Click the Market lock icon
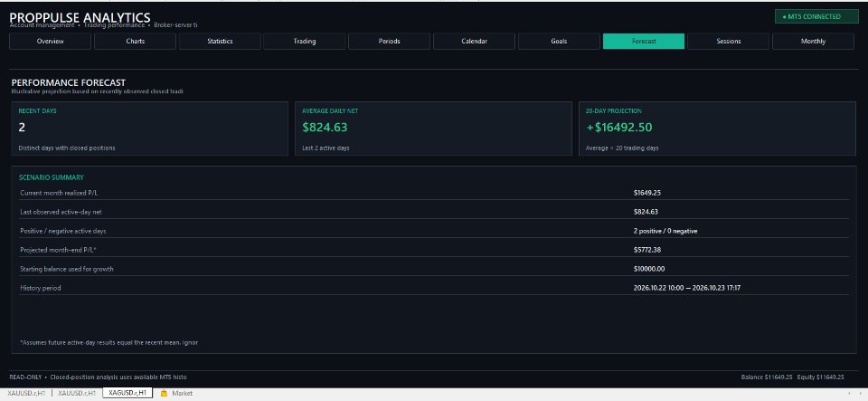The image size is (868, 401). [x=164, y=393]
